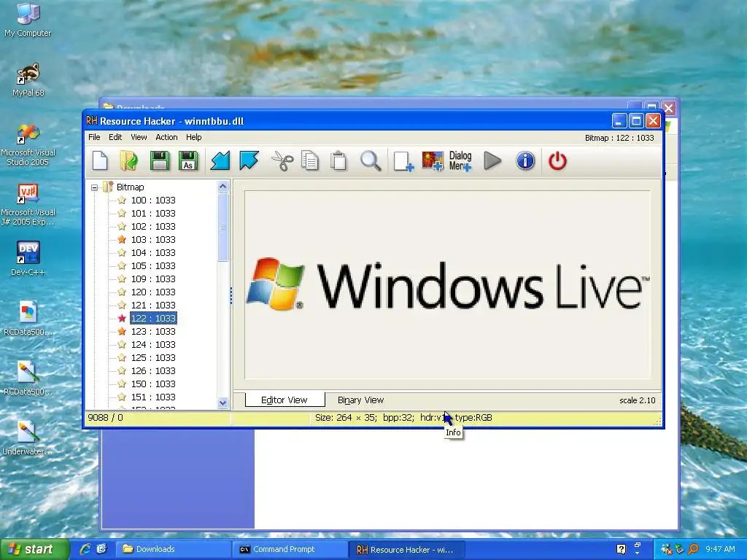The height and width of the screenshot is (560, 747).
Task: Open My Computer desktop icon
Action: pyautogui.click(x=28, y=19)
